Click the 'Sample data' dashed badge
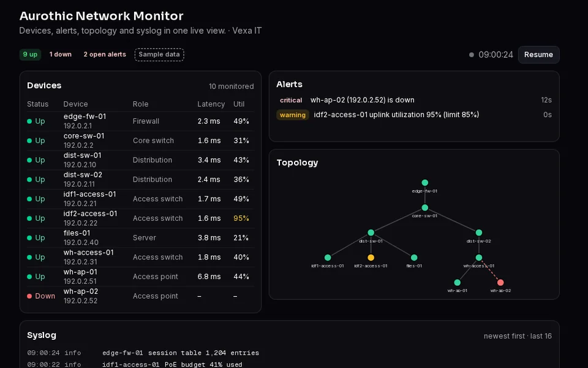588x368 pixels. [159, 55]
